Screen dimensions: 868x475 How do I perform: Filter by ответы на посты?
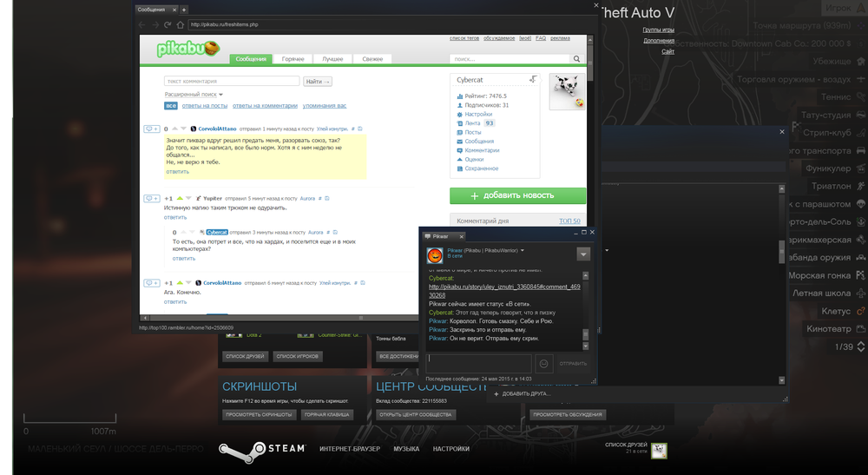point(205,106)
